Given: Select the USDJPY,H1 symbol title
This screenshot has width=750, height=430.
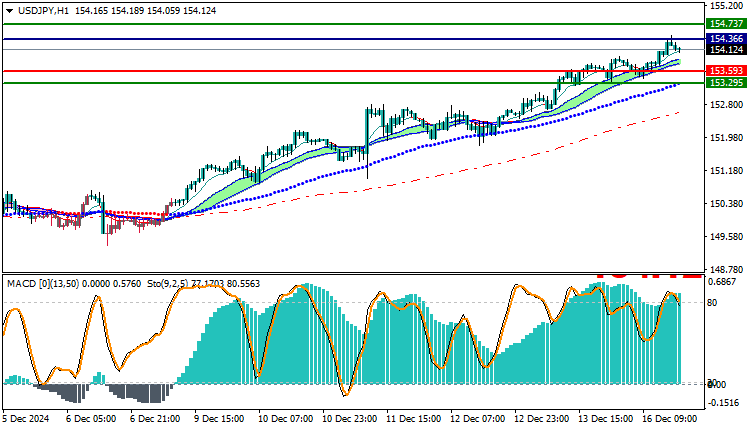Looking at the screenshot, I should pos(43,11).
